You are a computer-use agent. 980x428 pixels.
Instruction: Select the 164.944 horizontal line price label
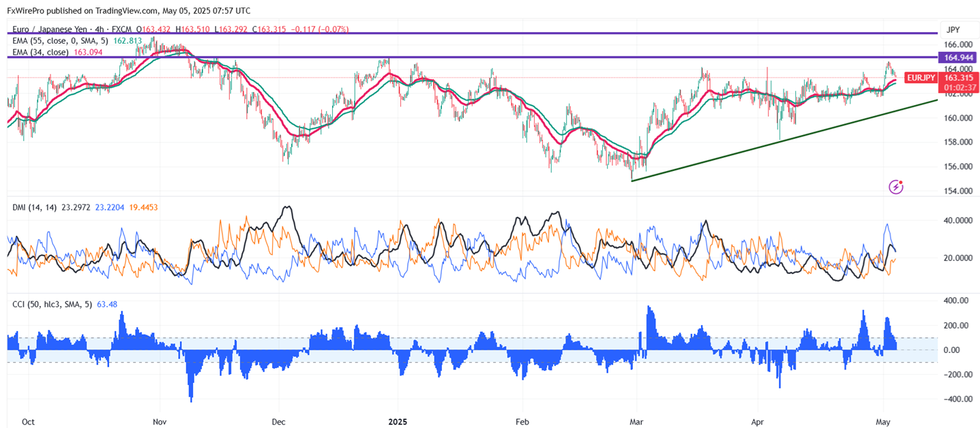click(x=958, y=57)
